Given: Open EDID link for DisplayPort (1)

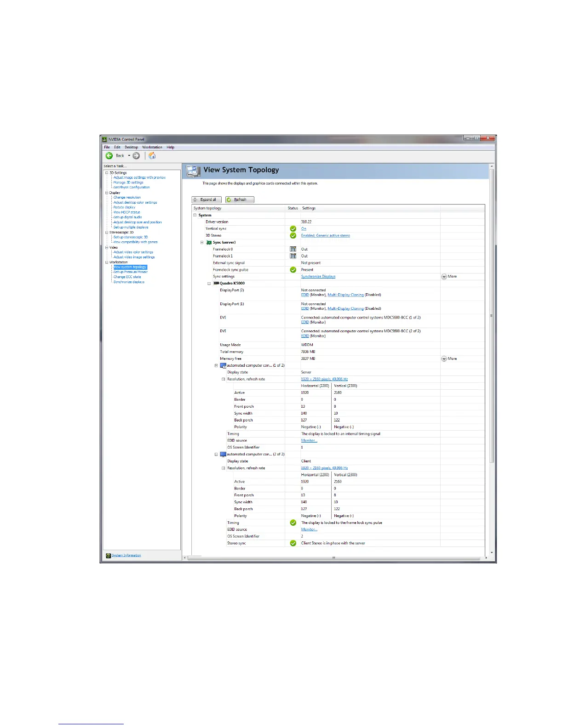Looking at the screenshot, I should [x=305, y=308].
